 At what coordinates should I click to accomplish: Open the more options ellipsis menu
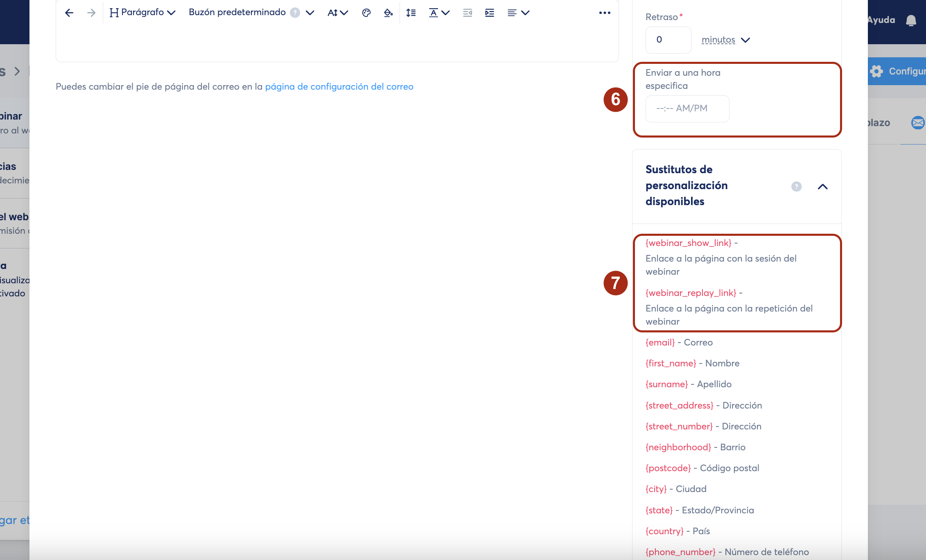(605, 13)
